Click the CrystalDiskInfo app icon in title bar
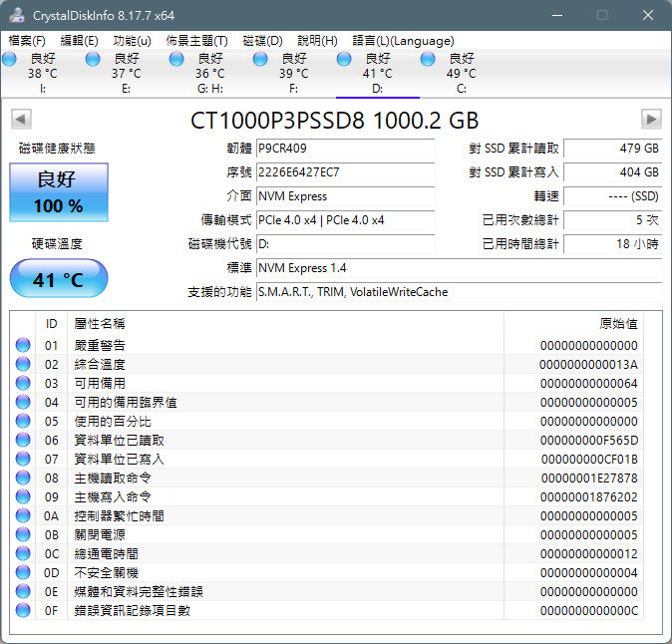Viewport: 672px width, 644px height. pyautogui.click(x=17, y=16)
